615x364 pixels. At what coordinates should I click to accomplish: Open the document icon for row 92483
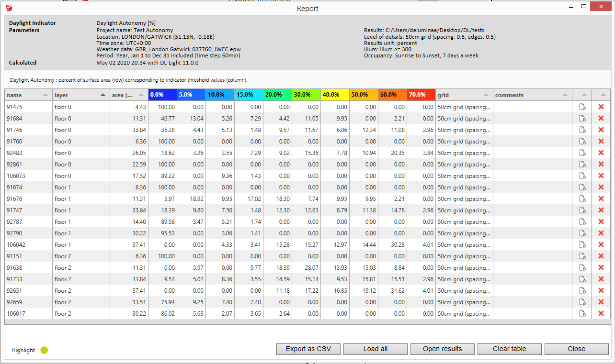click(x=582, y=153)
